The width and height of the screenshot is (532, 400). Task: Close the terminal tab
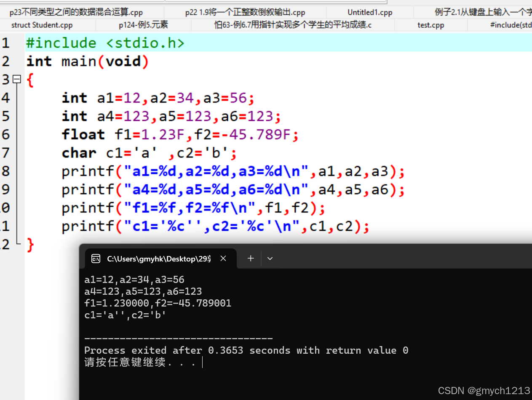(x=223, y=259)
